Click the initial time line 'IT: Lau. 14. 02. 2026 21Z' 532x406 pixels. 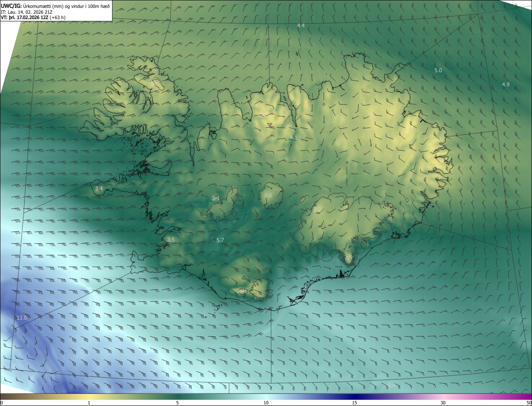click(x=27, y=12)
